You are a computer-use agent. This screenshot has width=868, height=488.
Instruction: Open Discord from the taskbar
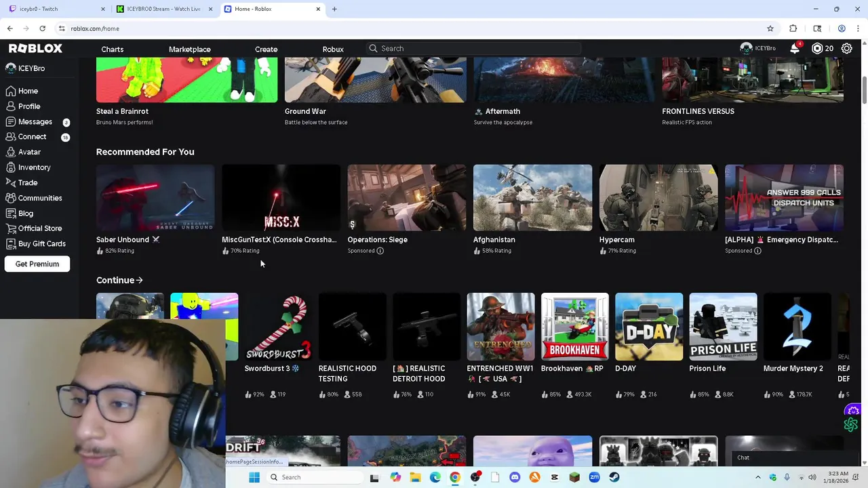515,477
